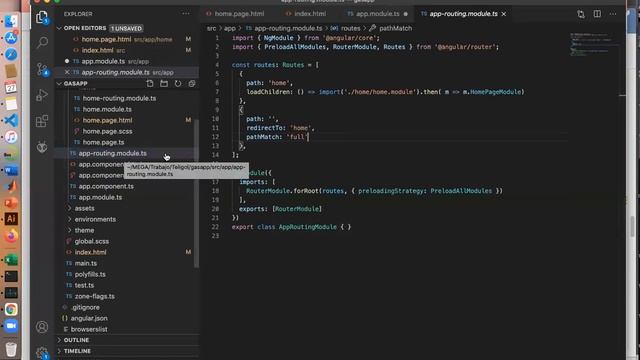
Task: Open test.ts in file tree
Action: tap(84, 285)
